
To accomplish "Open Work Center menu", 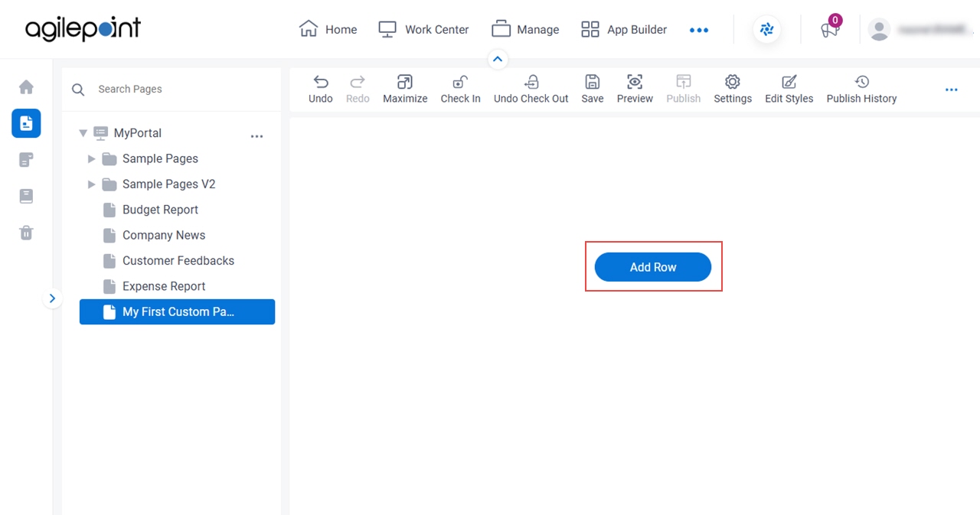I will pos(423,29).
